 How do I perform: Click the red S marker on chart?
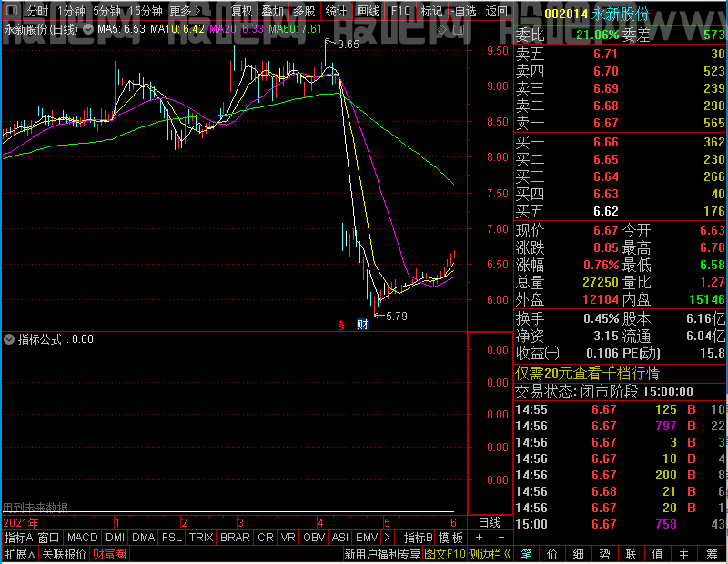[x=341, y=325]
